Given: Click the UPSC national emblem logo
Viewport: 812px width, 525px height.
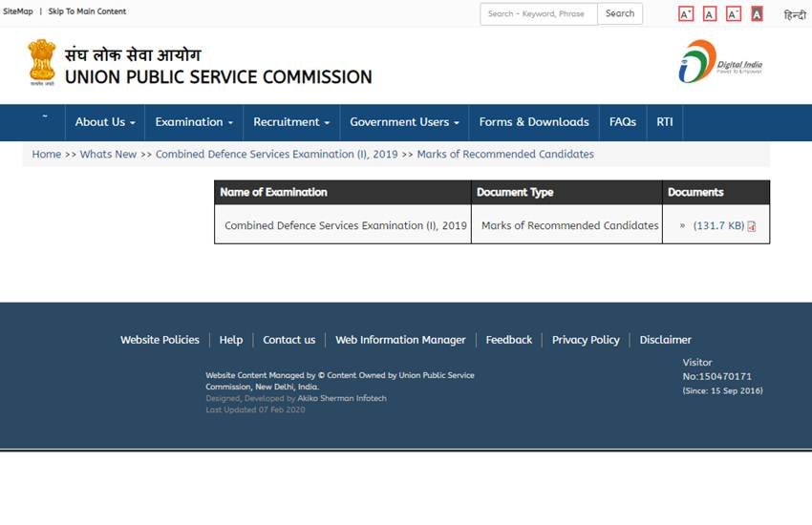Looking at the screenshot, I should (x=42, y=63).
